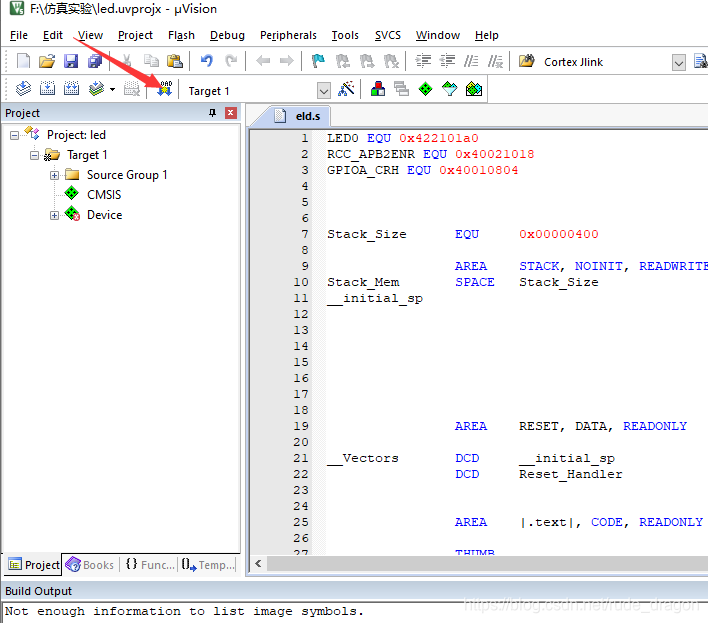Open Manage Run-Time Environment green diamond
The image size is (708, 623).
click(x=425, y=89)
